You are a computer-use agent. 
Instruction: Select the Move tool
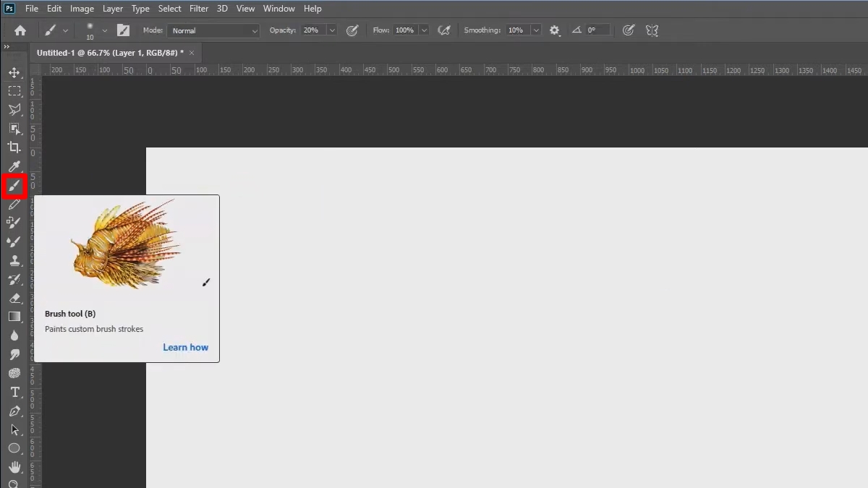(14, 72)
